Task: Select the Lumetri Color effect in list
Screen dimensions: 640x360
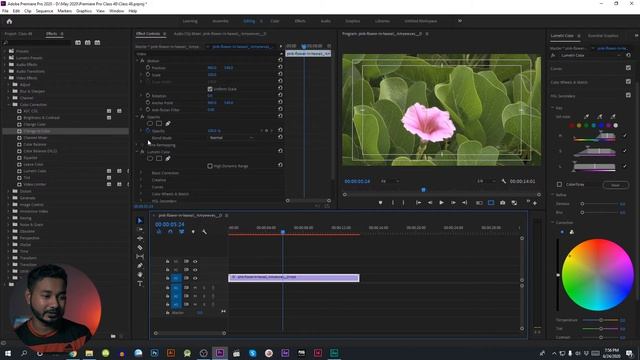Action: 35,171
